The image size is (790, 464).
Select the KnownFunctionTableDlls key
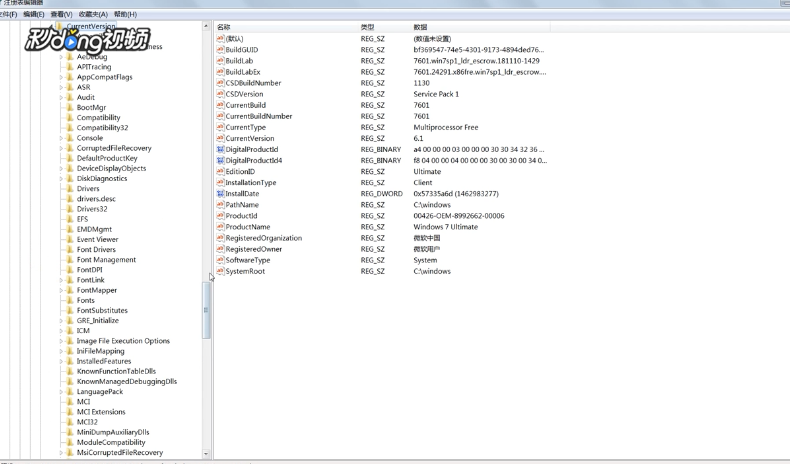(x=116, y=371)
